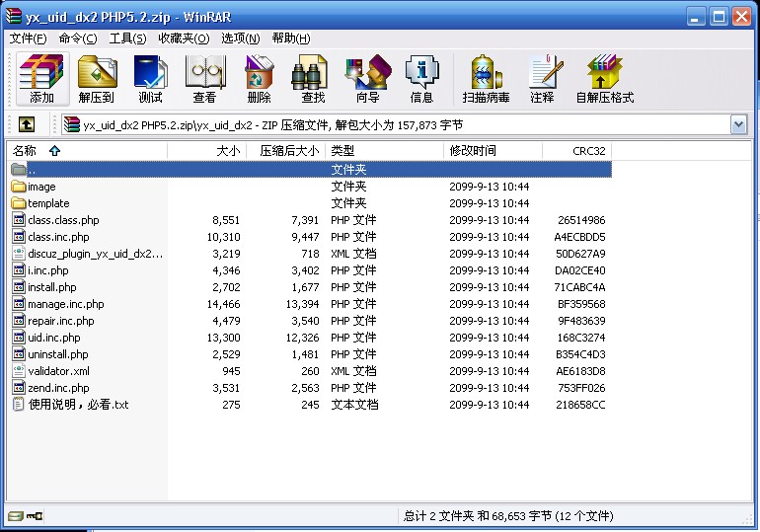Sort by 修改时间 column header
760x532 pixels.
click(493, 151)
